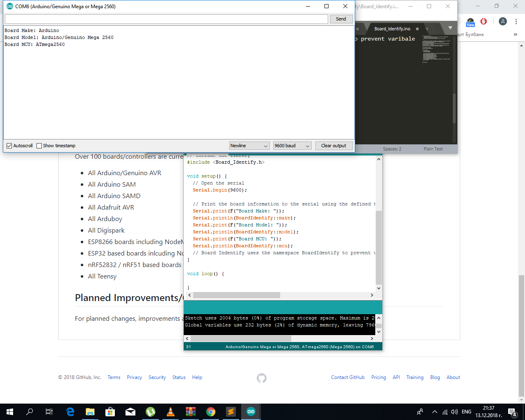Click Arduino editor down scroll arrow
This screenshot has width=525, height=420.
(379, 288)
